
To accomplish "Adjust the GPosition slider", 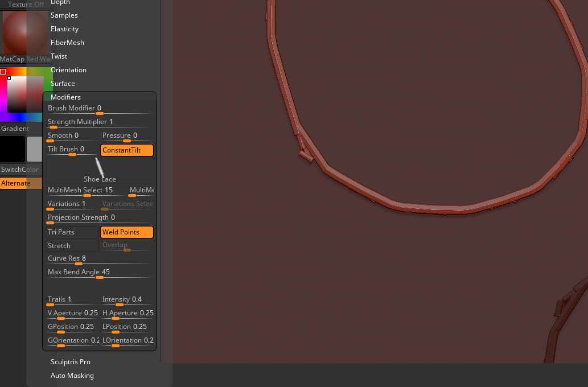I will tap(72, 328).
